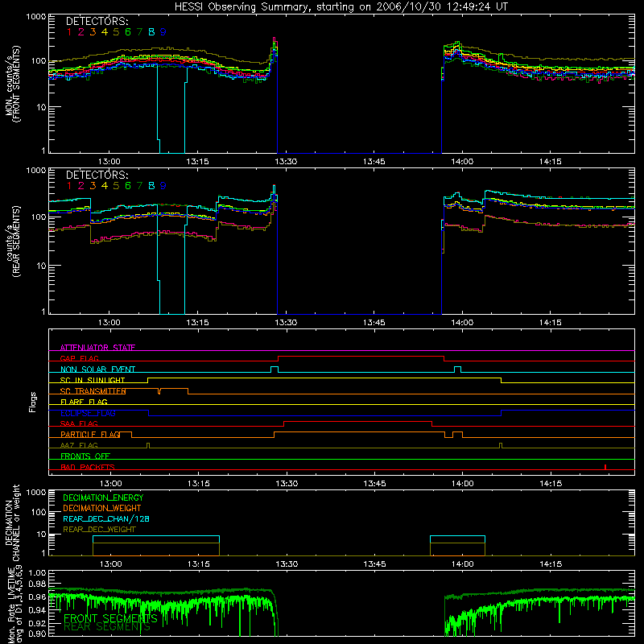The image size is (644, 644).
Task: Click blue detector 9 in front segments legend
Action: 163,32
